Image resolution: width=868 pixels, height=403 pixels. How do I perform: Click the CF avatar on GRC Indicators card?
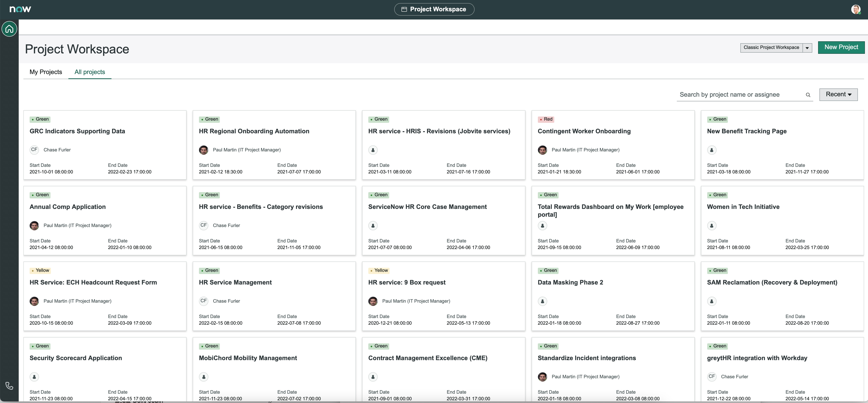point(34,150)
